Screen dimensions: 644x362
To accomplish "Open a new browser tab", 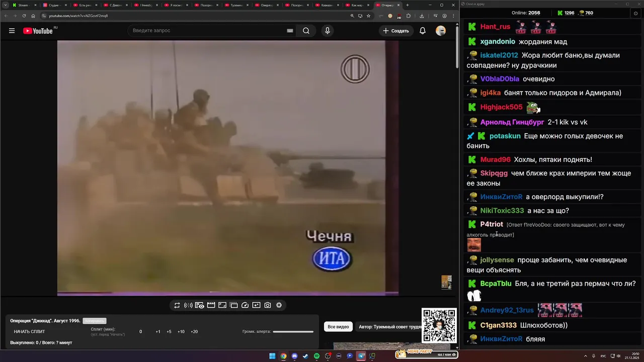I will pos(408,5).
